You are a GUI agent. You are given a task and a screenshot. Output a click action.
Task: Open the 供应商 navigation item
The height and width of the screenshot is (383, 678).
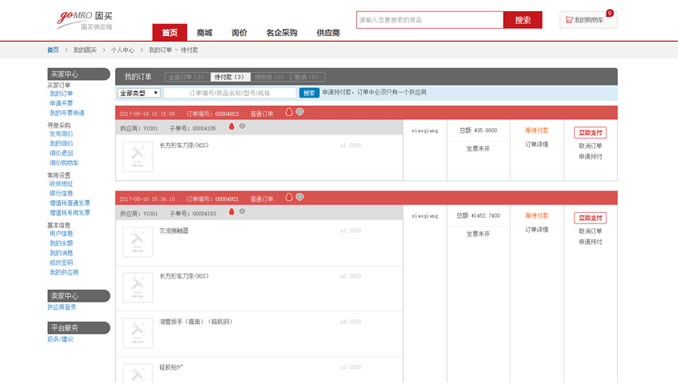click(328, 32)
